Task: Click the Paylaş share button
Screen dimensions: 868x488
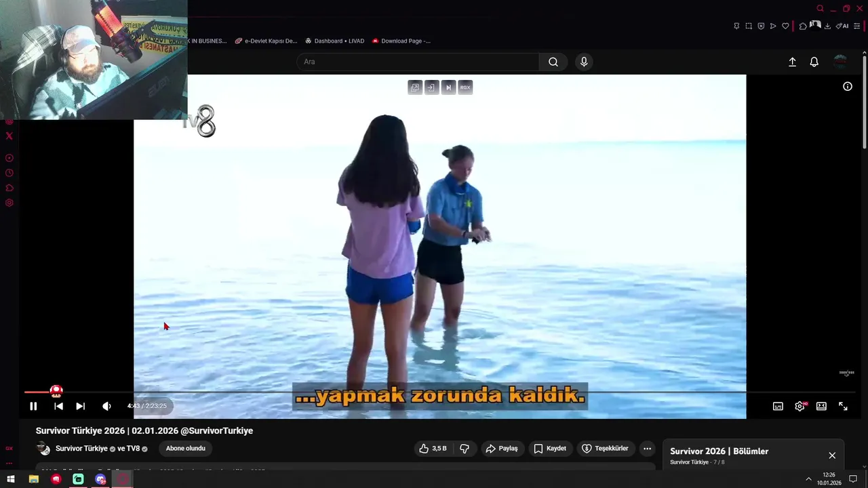Action: click(502, 448)
